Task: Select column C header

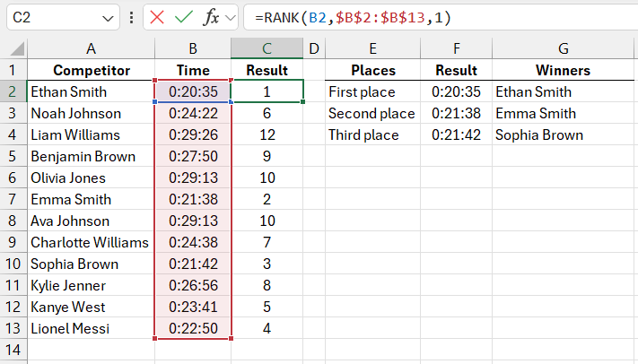Action: pyautogui.click(x=267, y=48)
